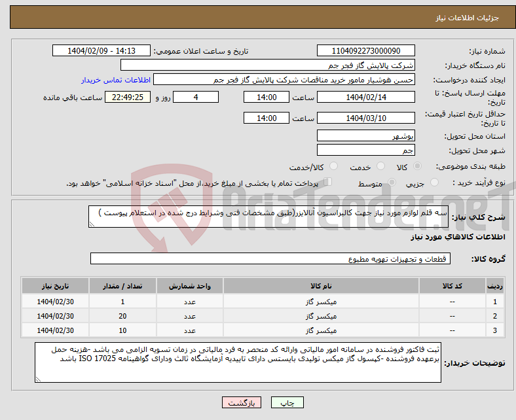Click the چاپ (print) button

[287, 402]
